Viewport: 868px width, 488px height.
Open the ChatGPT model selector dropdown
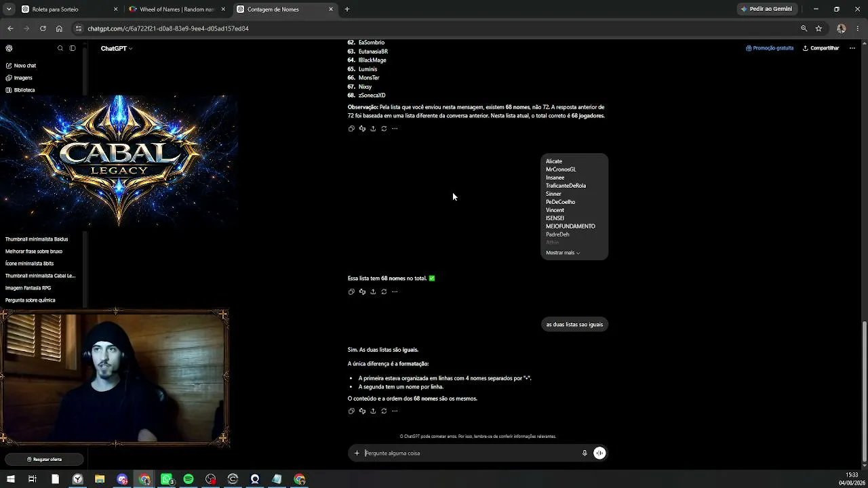click(117, 48)
